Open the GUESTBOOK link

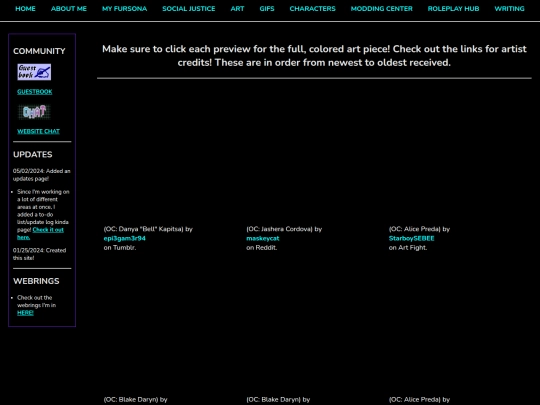[x=35, y=92]
